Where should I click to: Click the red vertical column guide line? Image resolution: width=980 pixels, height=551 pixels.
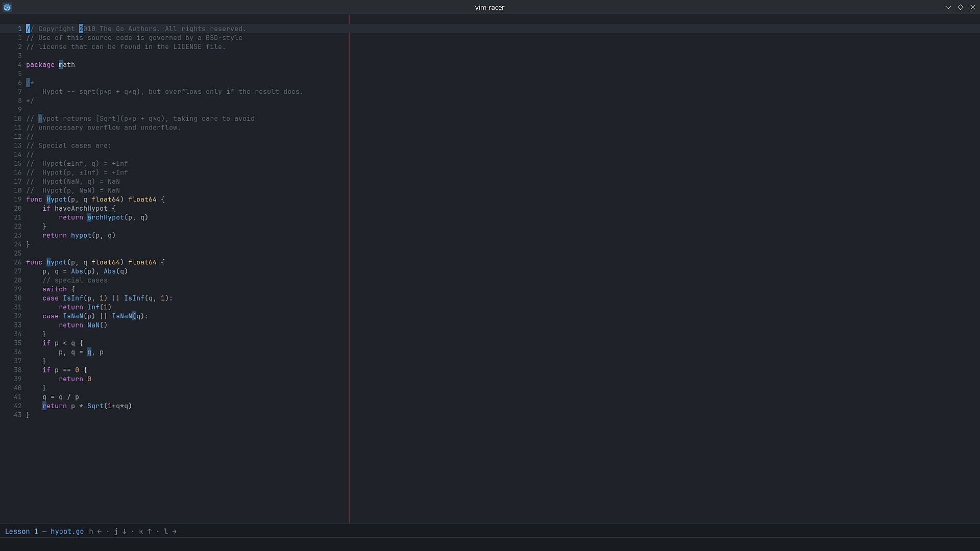[349, 269]
